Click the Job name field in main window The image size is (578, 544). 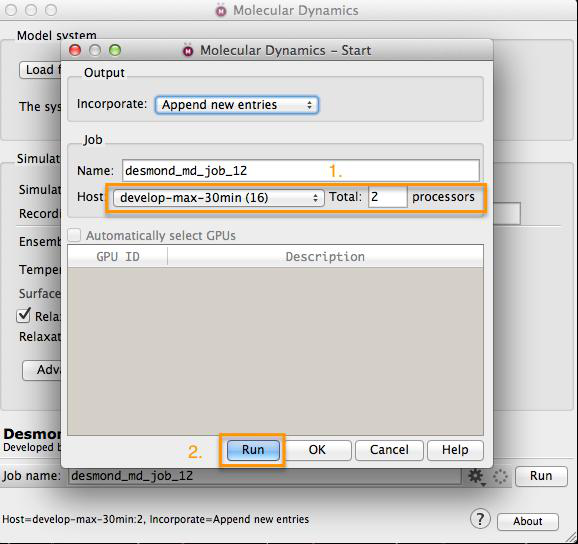point(264,476)
